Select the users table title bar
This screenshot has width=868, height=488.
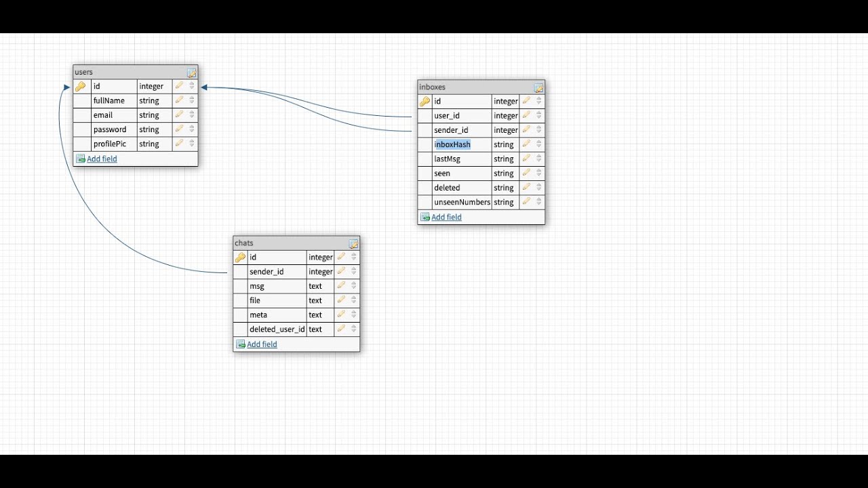pos(136,72)
